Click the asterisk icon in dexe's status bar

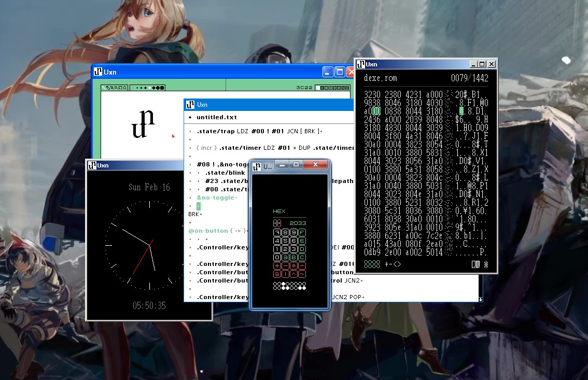click(486, 264)
